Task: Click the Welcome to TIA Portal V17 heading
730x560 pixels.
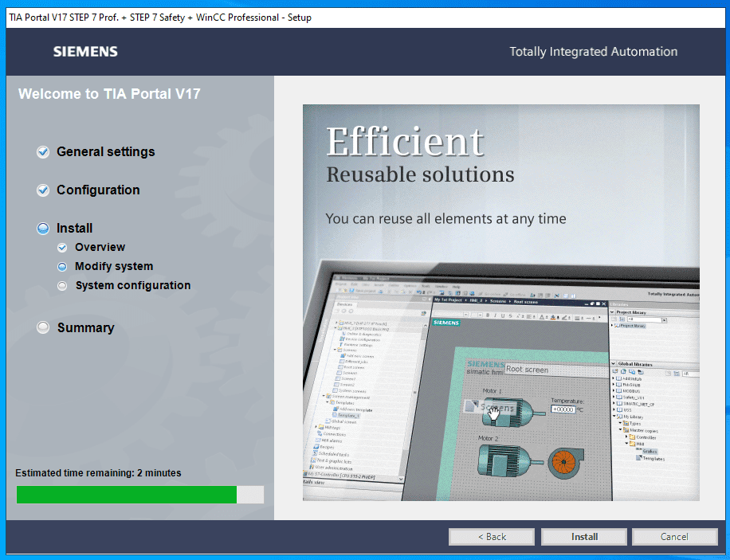Action: 109,93
